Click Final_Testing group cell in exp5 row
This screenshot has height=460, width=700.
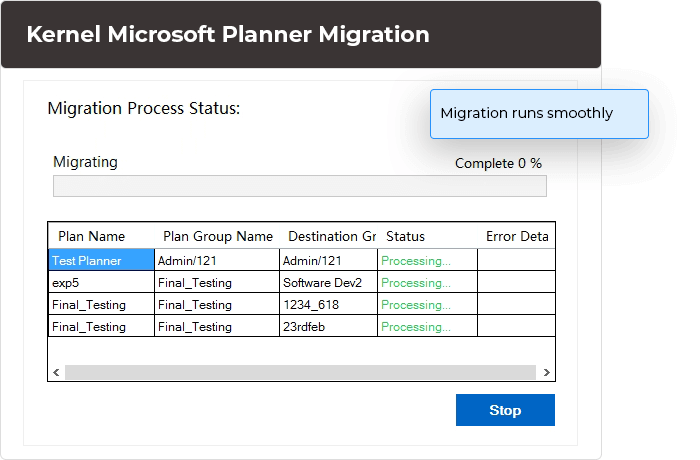point(217,282)
